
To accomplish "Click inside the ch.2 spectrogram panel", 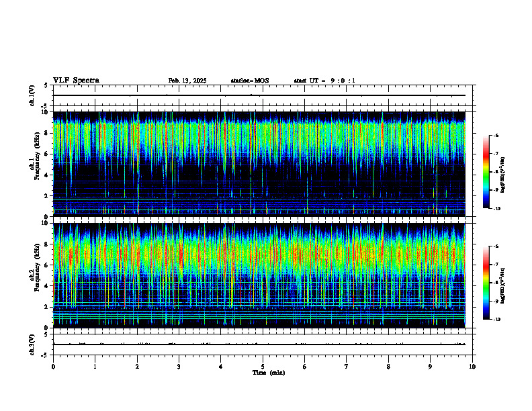I will (259, 275).
